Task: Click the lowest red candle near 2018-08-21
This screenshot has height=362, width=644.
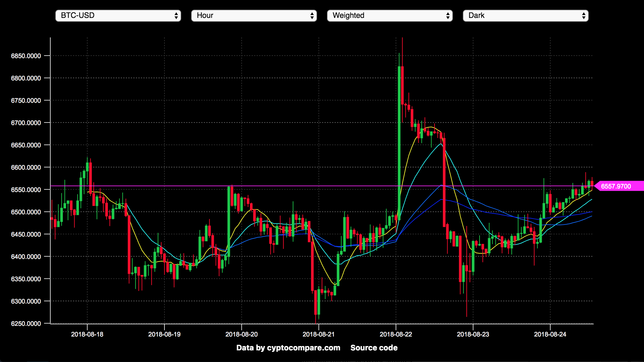Action: tap(315, 302)
